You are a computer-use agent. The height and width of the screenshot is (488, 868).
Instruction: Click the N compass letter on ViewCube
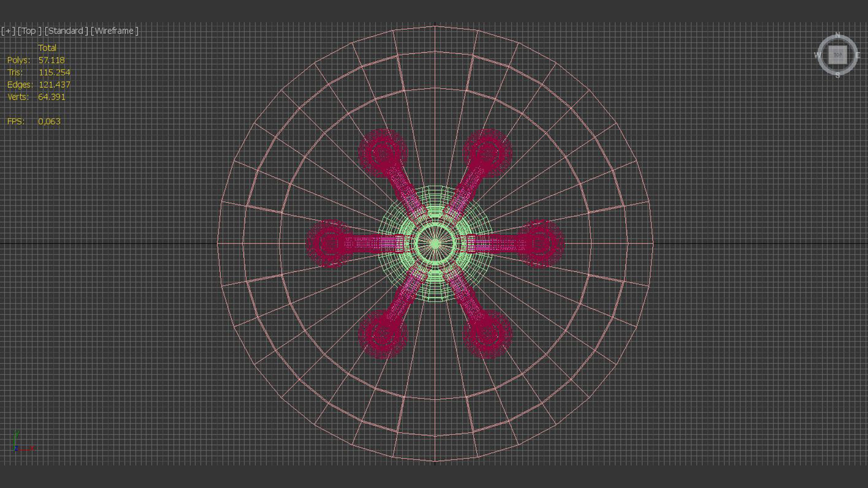point(837,35)
